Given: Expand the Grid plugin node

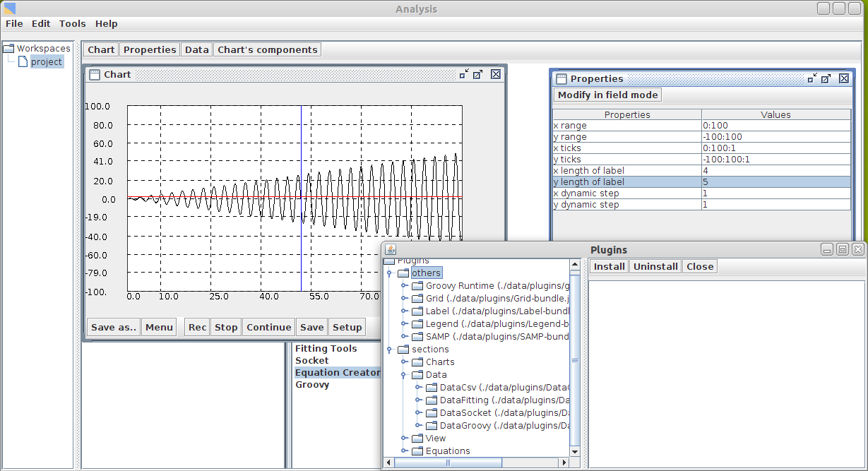Looking at the screenshot, I should point(404,299).
